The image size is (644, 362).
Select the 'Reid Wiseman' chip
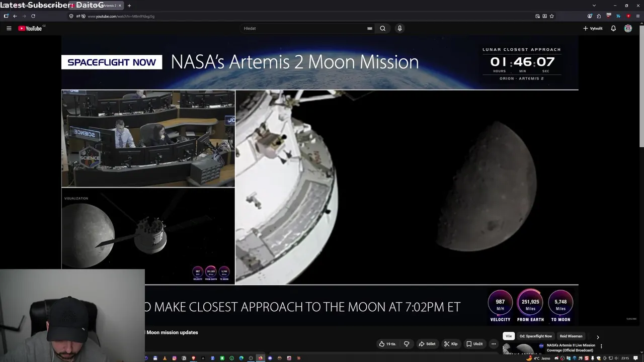tap(571, 336)
